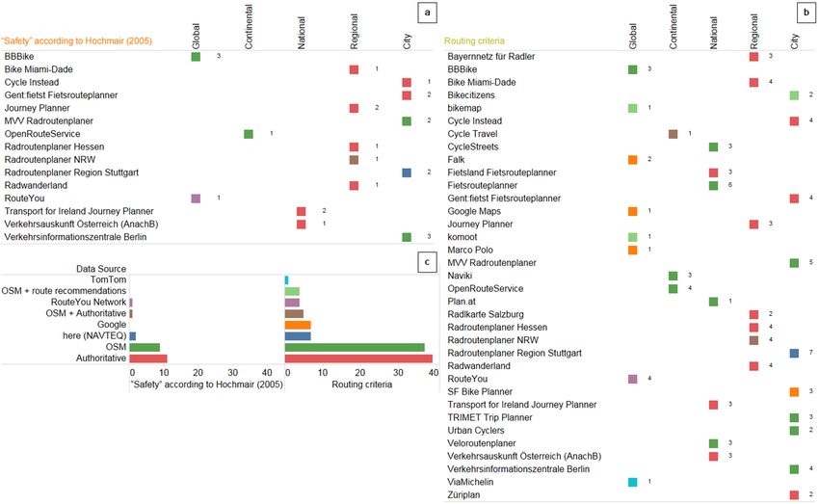Select the boxed "c" panel label
This screenshot has height=504, width=819.
[427, 262]
